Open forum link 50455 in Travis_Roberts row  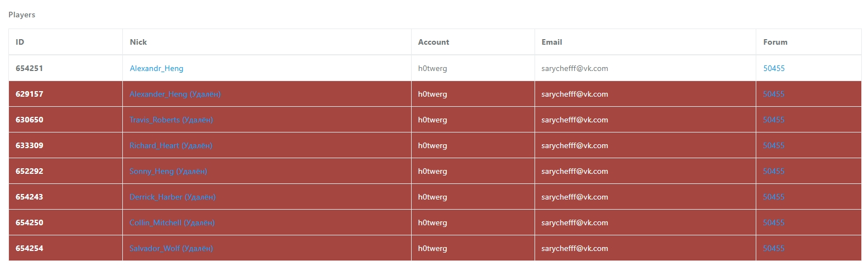coord(774,120)
